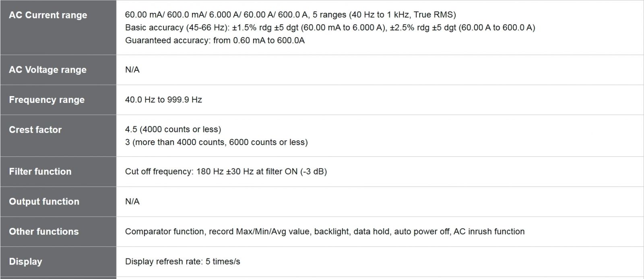Click the N/A value for Output function
644x279 pixels.
tap(132, 202)
